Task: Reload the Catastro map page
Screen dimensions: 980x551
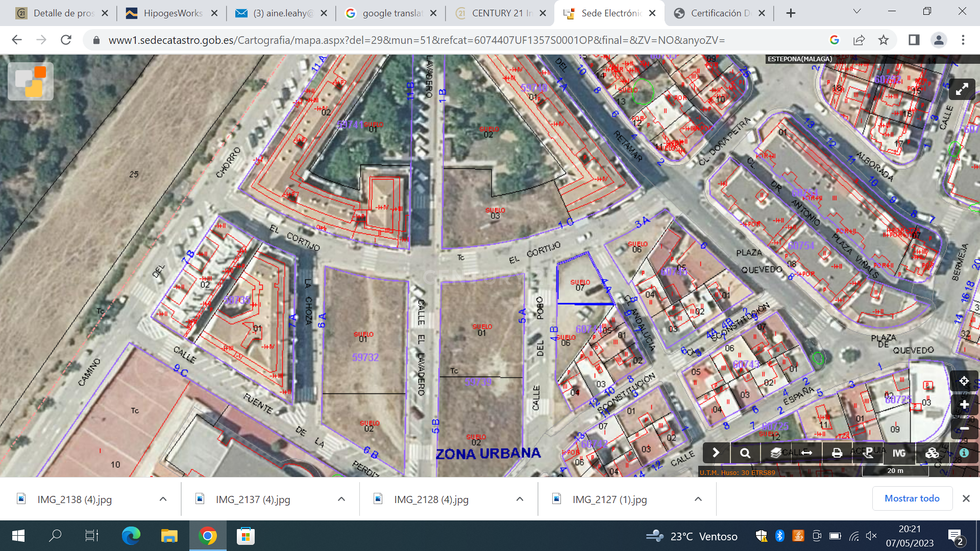Action: (66, 40)
